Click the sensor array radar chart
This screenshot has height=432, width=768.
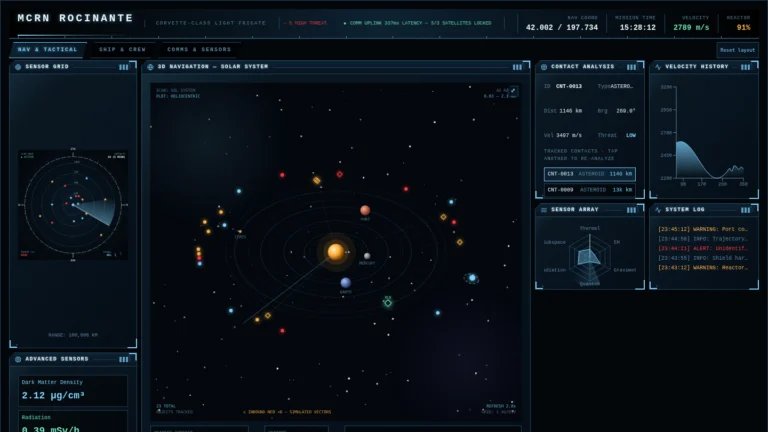click(x=590, y=256)
